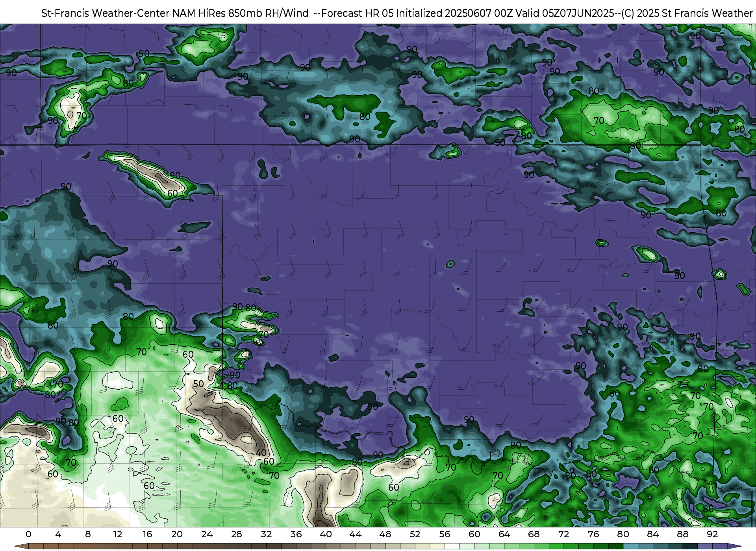Click the colorbar label "44"
The height and width of the screenshot is (551, 756).
tap(356, 534)
